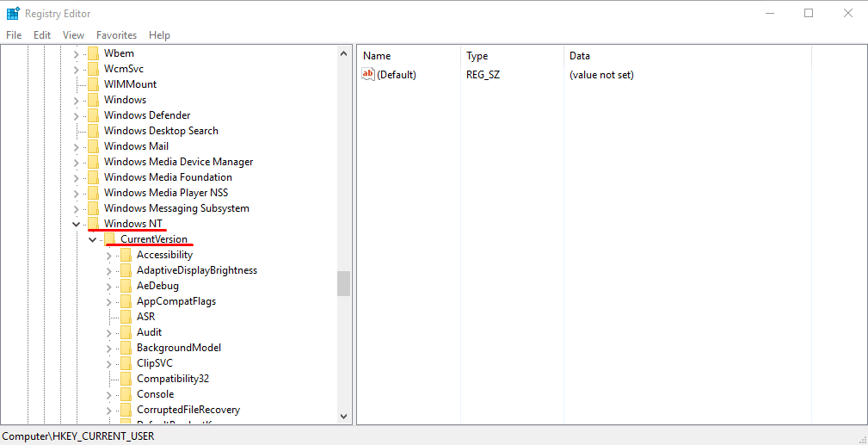Viewport: 868px width, 445px height.
Task: Click the WIMMount folder icon
Action: tap(94, 84)
